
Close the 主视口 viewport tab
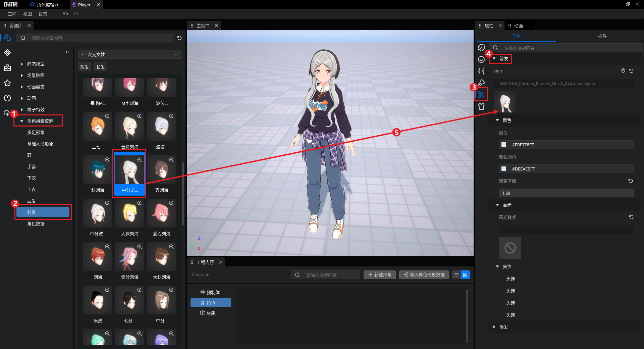pos(216,26)
